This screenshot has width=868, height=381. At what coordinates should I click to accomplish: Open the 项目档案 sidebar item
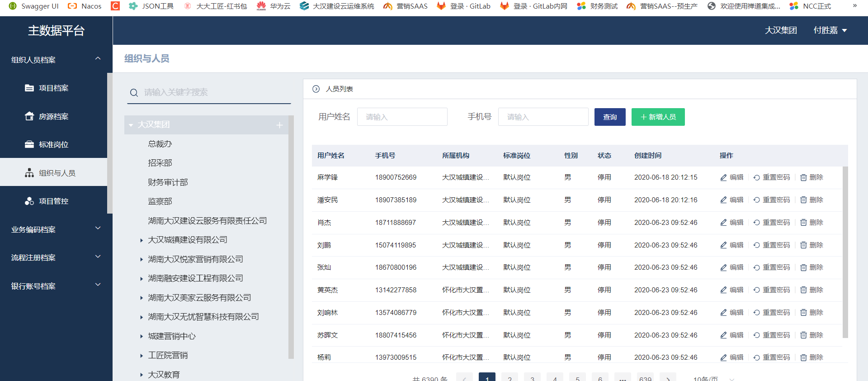click(x=53, y=88)
